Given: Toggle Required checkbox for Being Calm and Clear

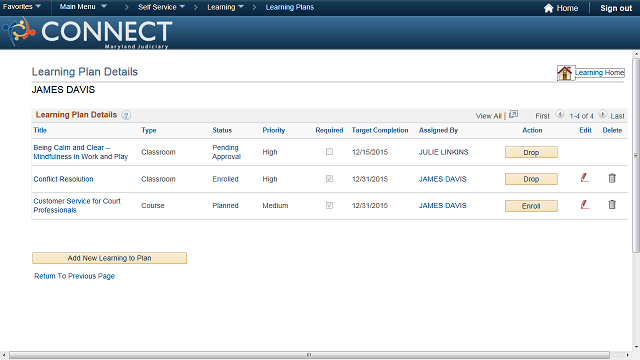Looking at the screenshot, I should pos(329,152).
